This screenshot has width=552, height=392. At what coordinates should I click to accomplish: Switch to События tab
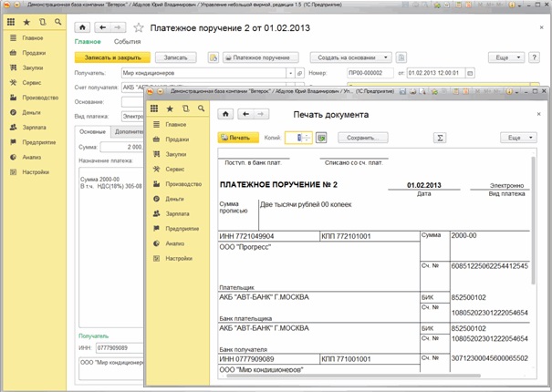pyautogui.click(x=128, y=42)
